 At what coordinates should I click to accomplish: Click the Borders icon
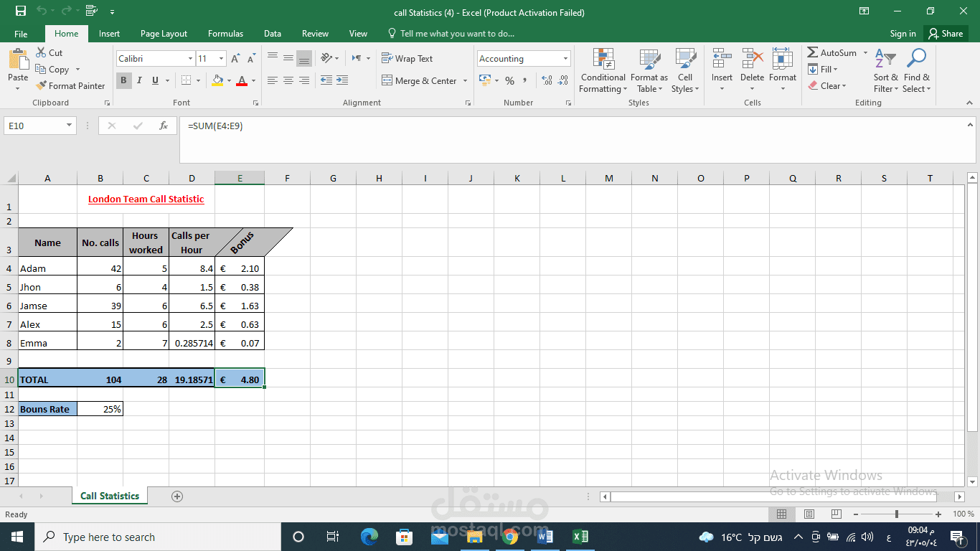pos(186,80)
